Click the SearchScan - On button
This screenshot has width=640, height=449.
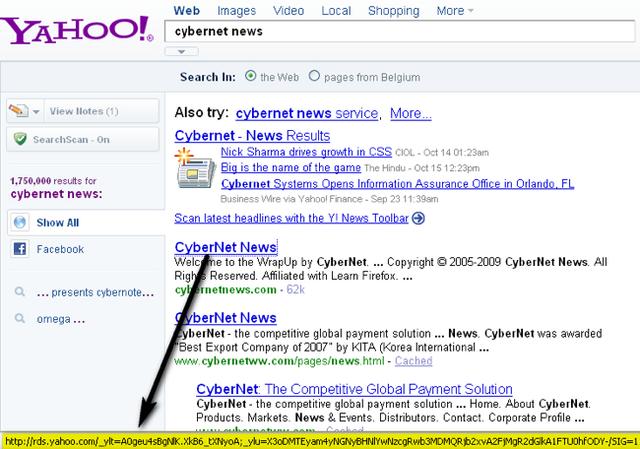coord(83,139)
